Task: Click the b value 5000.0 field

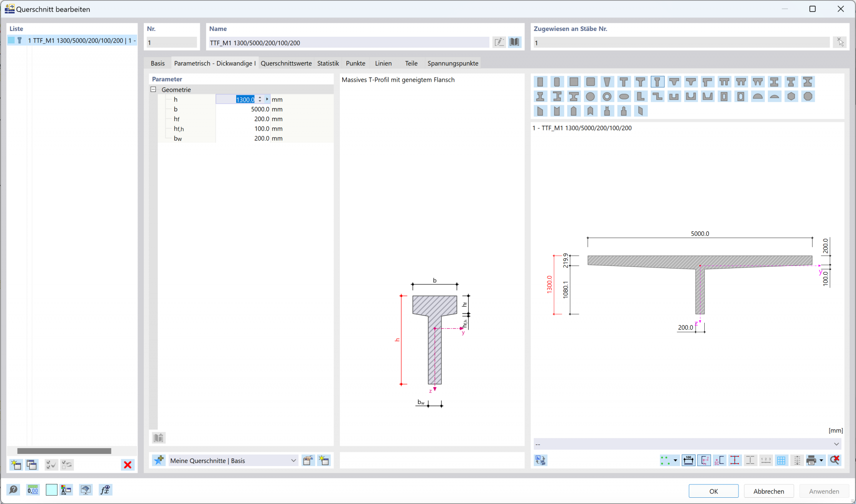Action: (x=243, y=109)
